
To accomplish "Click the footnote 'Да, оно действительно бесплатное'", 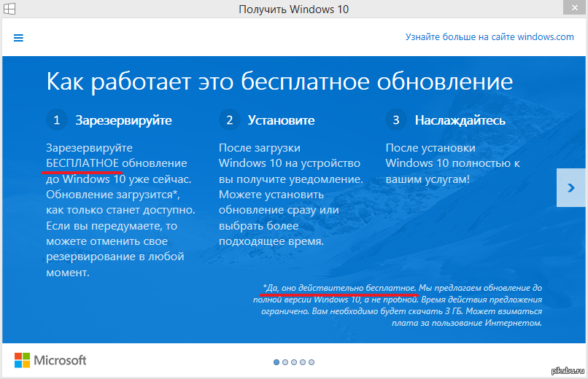I will [340, 288].
